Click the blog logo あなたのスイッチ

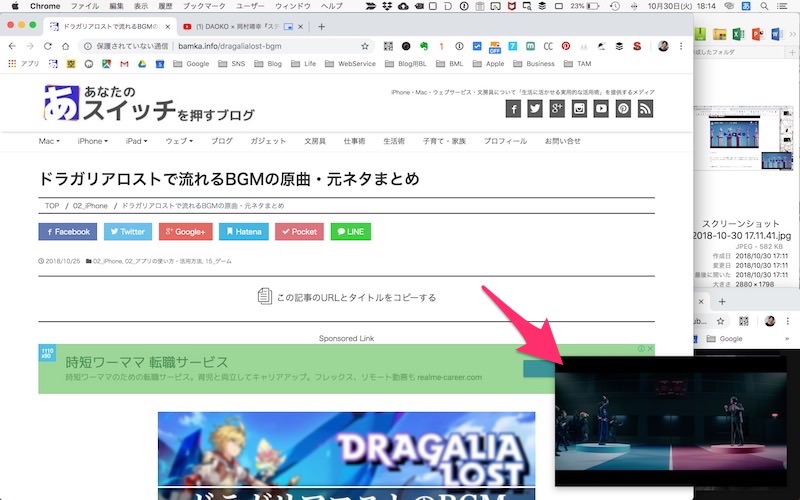pyautogui.click(x=149, y=104)
